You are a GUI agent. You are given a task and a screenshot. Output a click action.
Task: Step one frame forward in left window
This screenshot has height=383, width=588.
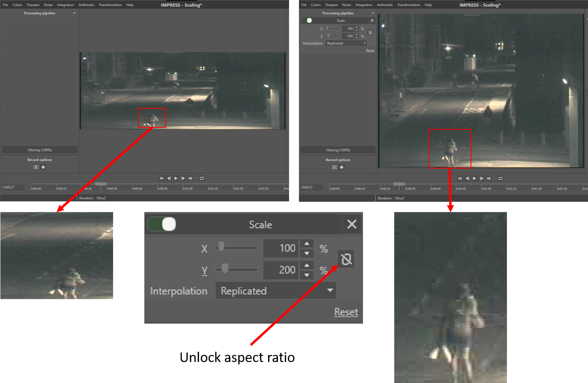183,178
